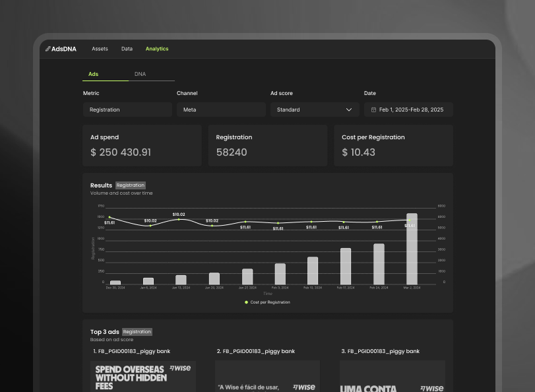Click the Registration badge next to Results
The width and height of the screenshot is (535, 392).
(131, 185)
